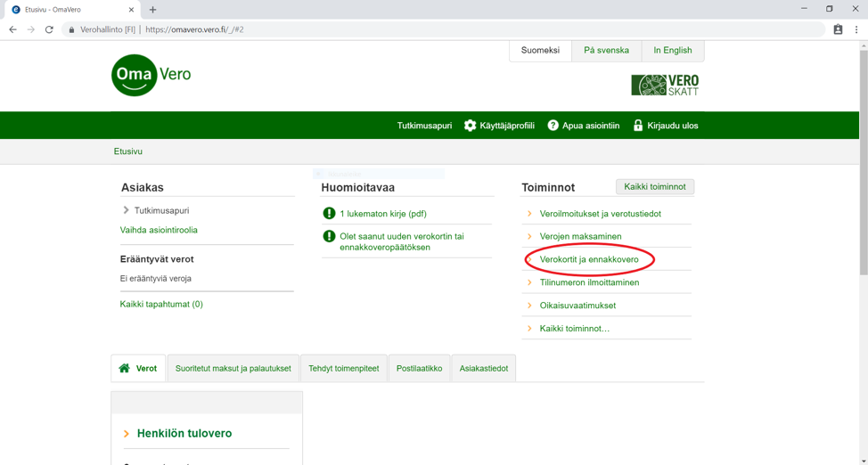Screen dimensions: 868x465
Task: Expand the Tutkimusapuri customer entry
Action: [x=127, y=210]
